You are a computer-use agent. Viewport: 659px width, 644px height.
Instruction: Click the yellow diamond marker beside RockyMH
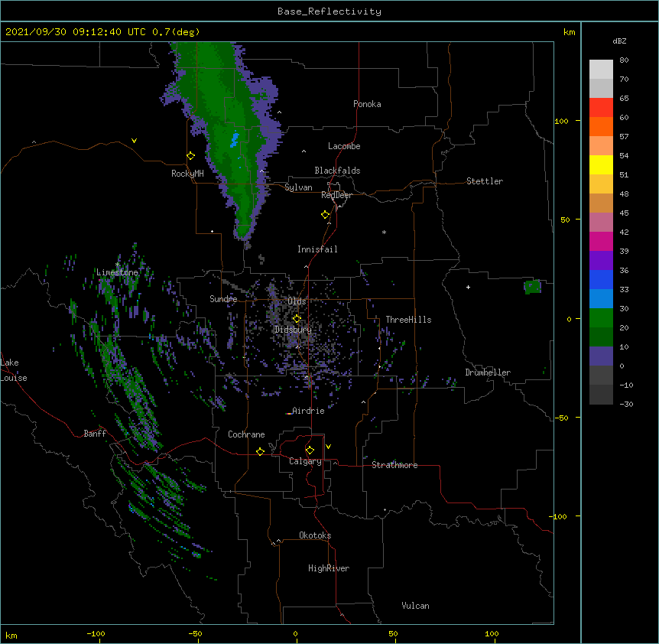pos(191,156)
